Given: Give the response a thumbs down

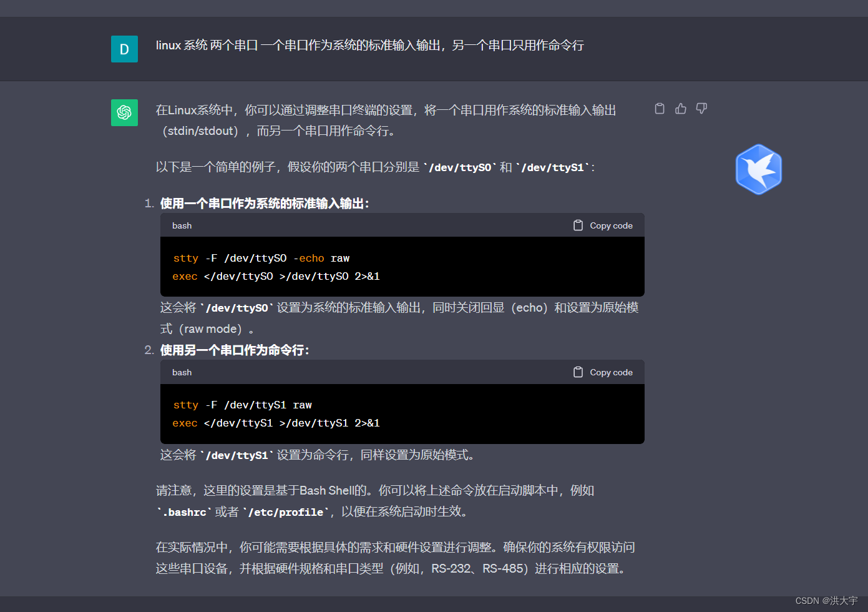Looking at the screenshot, I should point(702,109).
